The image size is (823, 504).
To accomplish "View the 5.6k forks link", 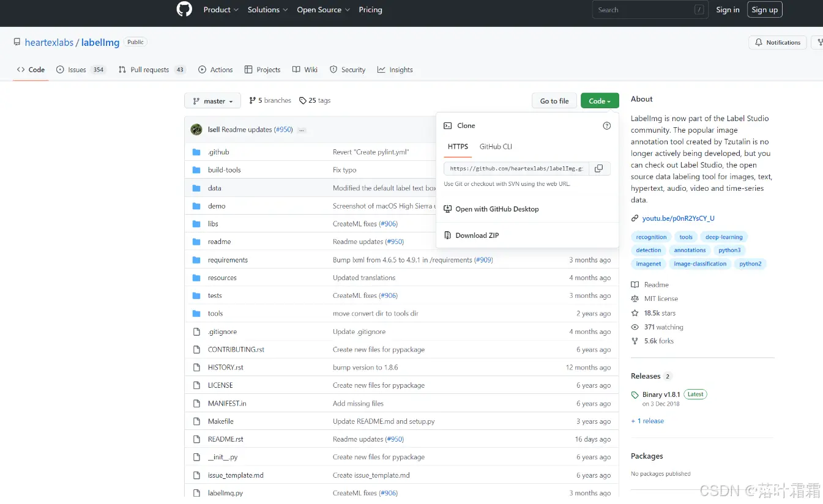I will click(658, 341).
